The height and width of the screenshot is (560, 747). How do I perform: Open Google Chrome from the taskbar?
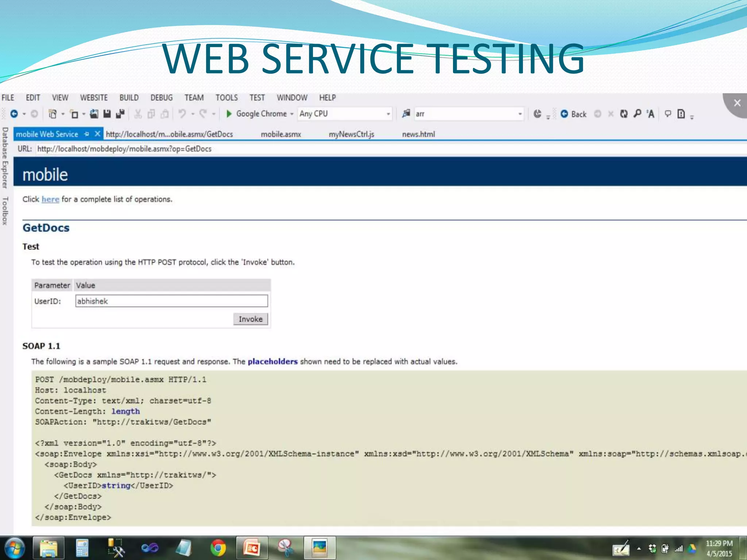(218, 548)
